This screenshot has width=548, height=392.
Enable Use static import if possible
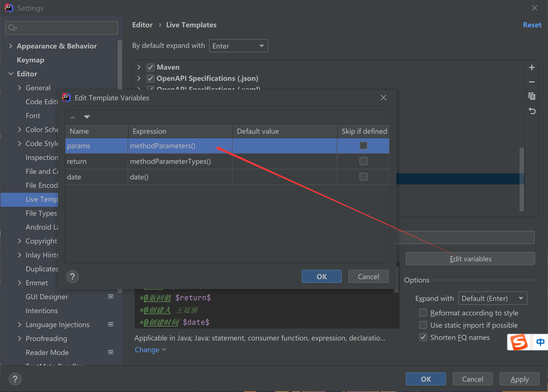[x=423, y=325]
